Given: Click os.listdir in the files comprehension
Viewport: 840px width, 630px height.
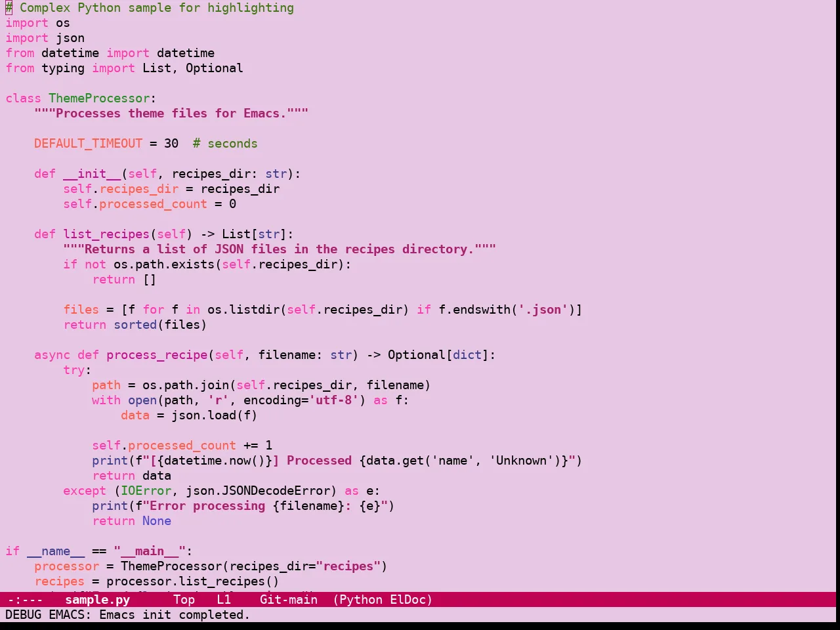Looking at the screenshot, I should click(243, 310).
